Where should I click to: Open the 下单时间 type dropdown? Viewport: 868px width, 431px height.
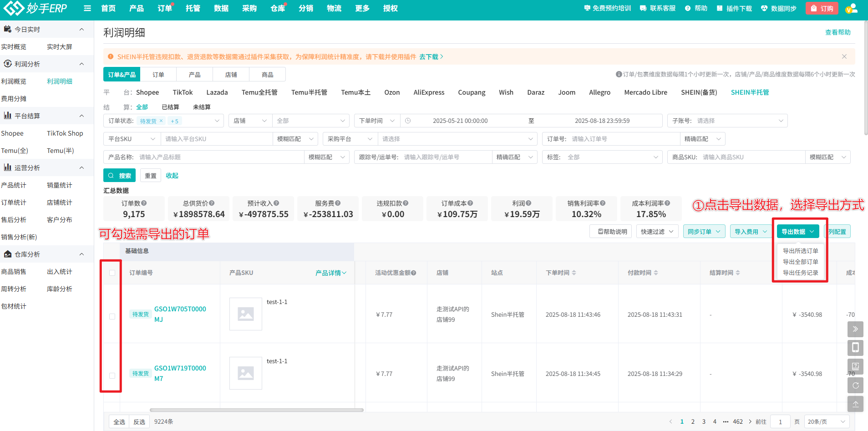pos(377,121)
